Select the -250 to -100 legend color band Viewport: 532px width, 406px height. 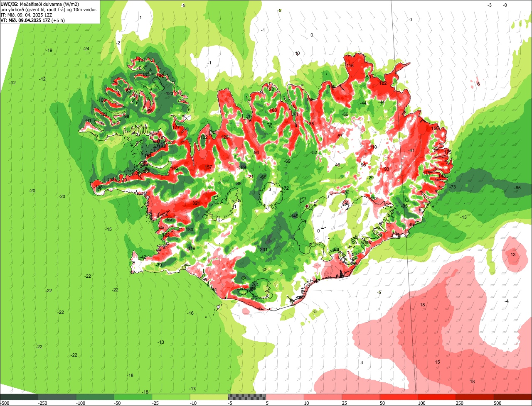pyautogui.click(x=57, y=397)
